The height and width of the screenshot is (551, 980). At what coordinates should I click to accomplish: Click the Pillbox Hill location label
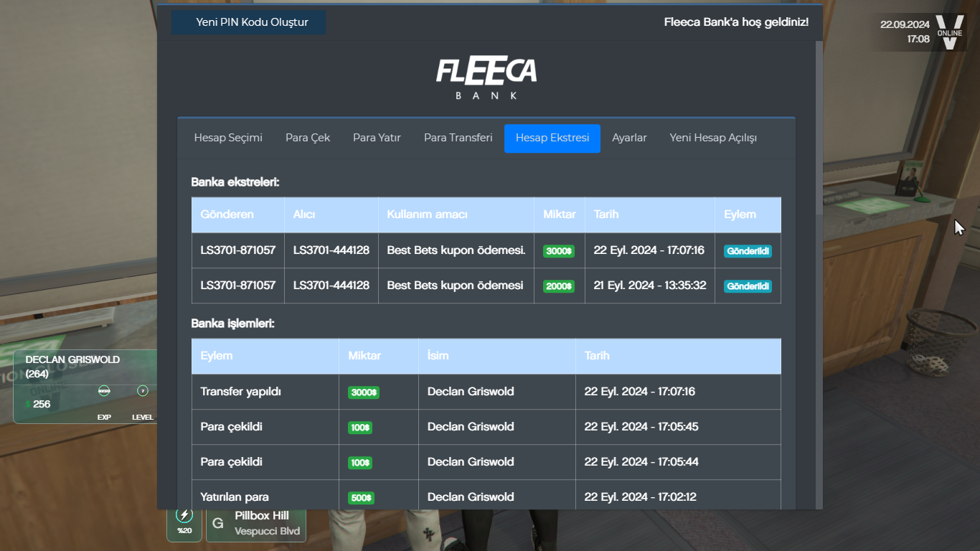[x=262, y=516]
